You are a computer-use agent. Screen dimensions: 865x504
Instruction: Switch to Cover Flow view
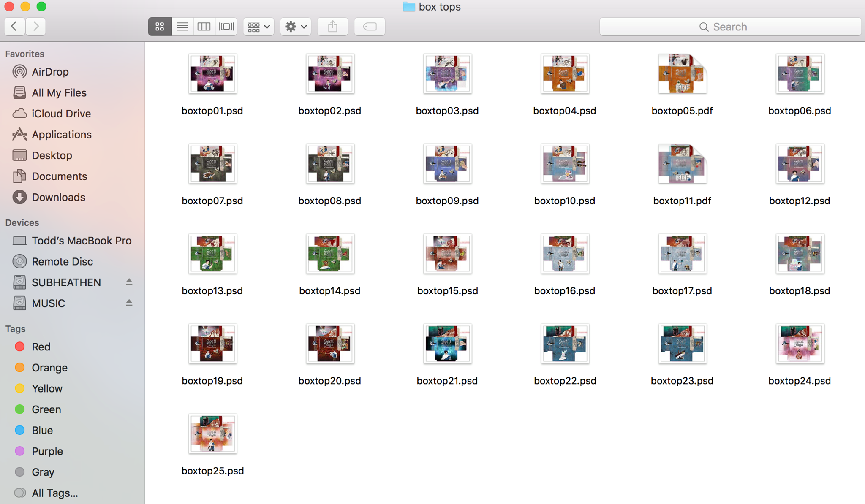(226, 27)
